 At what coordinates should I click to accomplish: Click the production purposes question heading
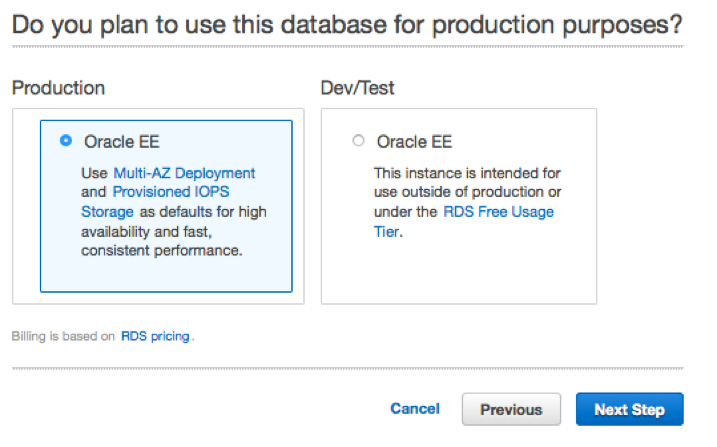(347, 25)
